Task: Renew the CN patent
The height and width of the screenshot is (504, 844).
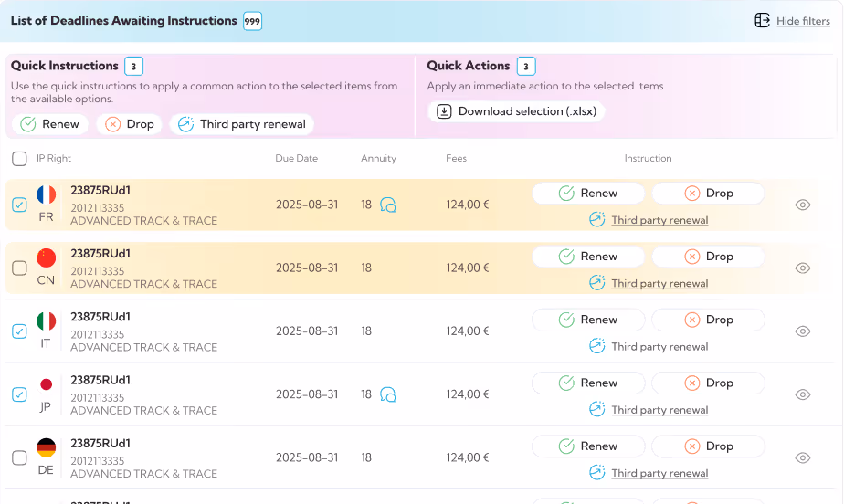Action: point(588,257)
